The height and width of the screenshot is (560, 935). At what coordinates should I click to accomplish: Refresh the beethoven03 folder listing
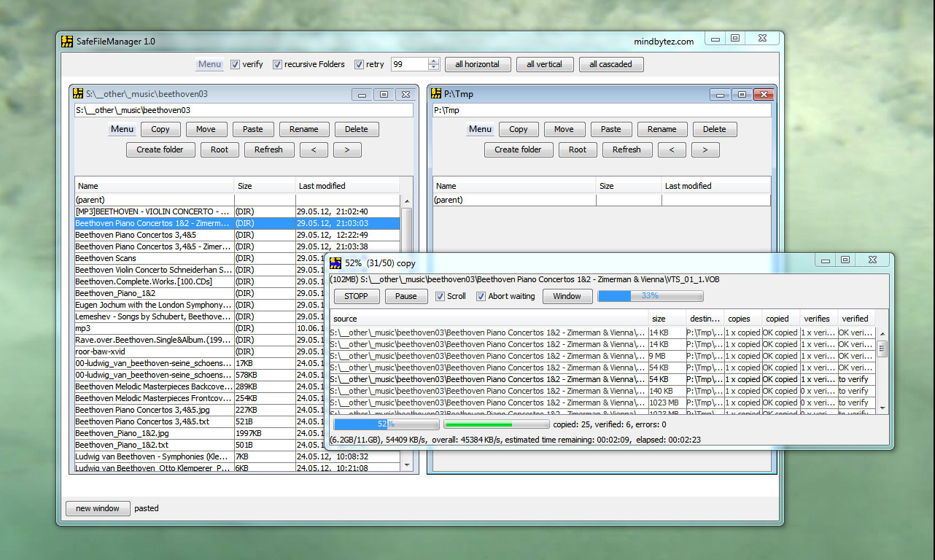(x=269, y=149)
